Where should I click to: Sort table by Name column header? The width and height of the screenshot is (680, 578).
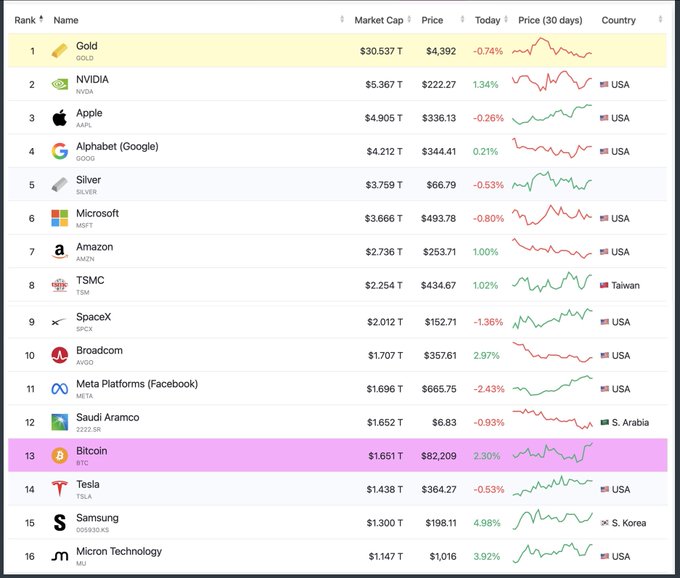click(x=66, y=20)
